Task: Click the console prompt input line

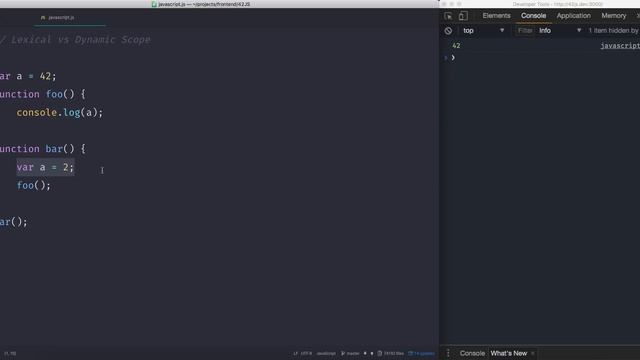Action: click(543, 58)
